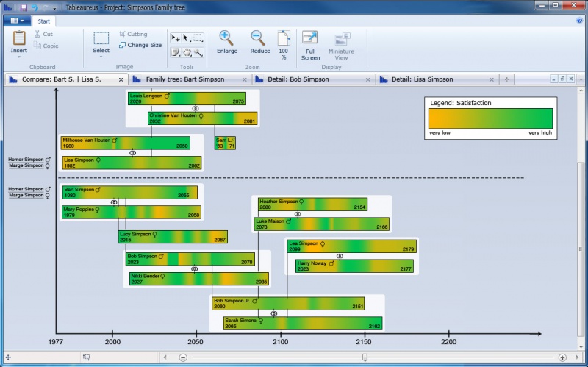Click the Copie button in Clipboard group
588x367 pixels.
(46, 46)
